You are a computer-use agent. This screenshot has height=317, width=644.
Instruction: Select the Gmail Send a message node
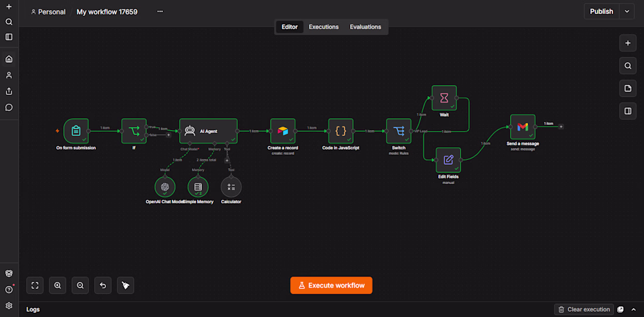coord(523,127)
